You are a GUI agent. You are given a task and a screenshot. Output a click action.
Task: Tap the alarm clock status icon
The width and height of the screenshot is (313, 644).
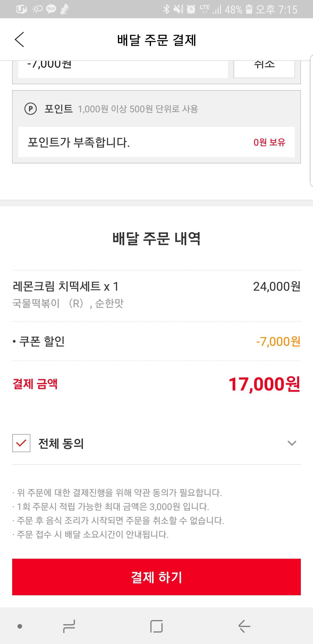(191, 9)
